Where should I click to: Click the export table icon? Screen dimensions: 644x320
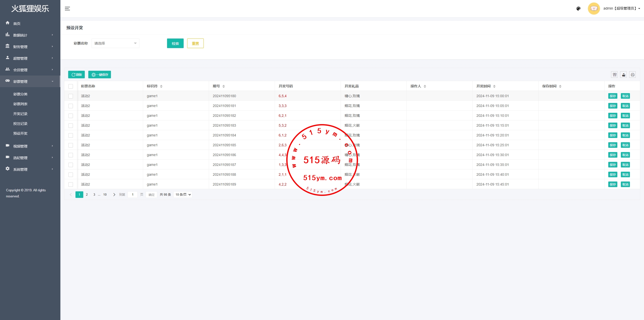pyautogui.click(x=624, y=75)
